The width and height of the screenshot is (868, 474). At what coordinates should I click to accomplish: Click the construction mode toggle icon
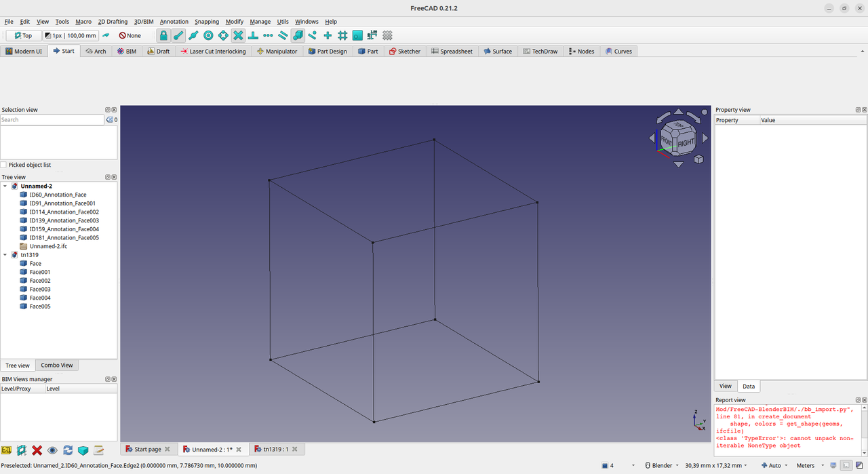point(106,35)
